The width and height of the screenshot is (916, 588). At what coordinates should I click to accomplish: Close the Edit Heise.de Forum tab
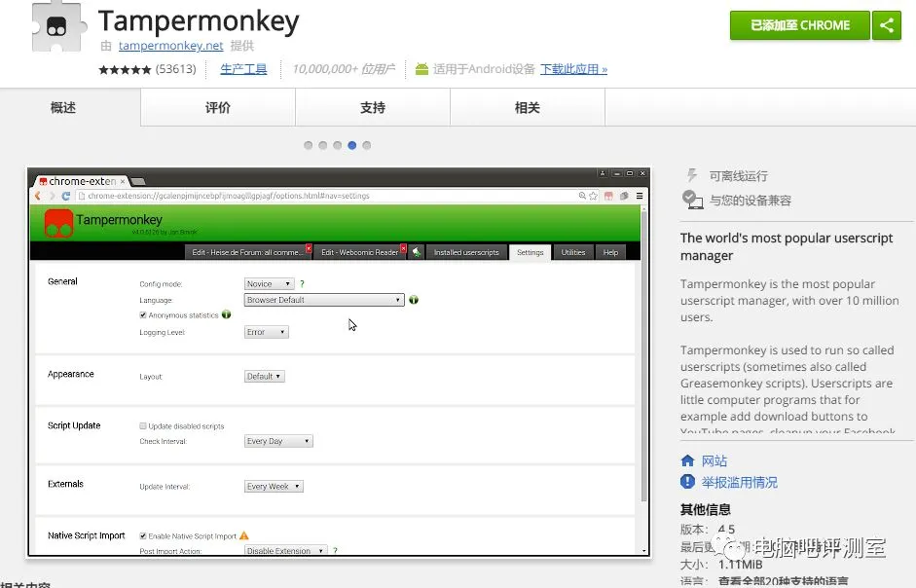point(309,248)
